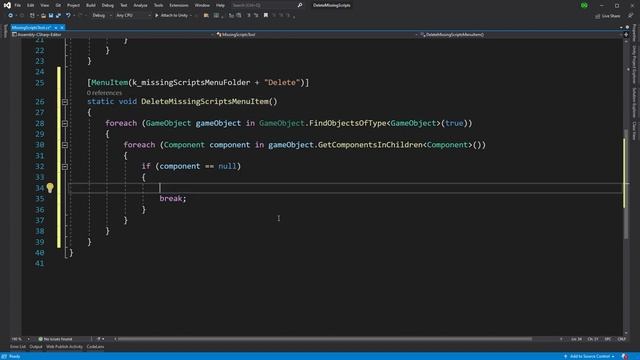Viewport: 640px width, 360px height.
Task: Collapse the if block at line 32
Action: tap(64, 167)
